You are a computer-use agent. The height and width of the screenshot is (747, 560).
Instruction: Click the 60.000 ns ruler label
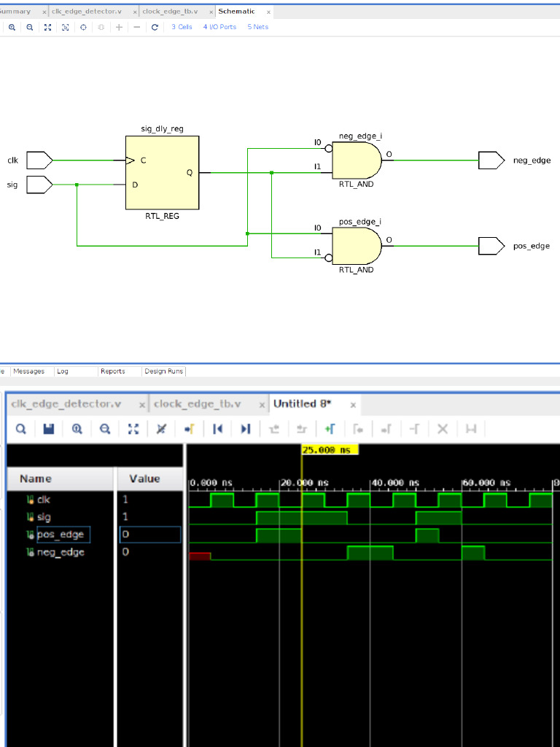tap(486, 483)
